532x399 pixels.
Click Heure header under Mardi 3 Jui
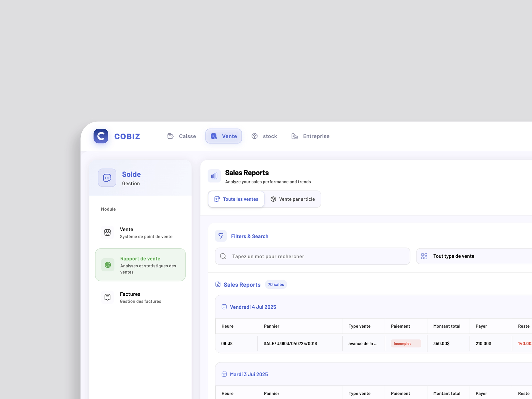point(228,394)
